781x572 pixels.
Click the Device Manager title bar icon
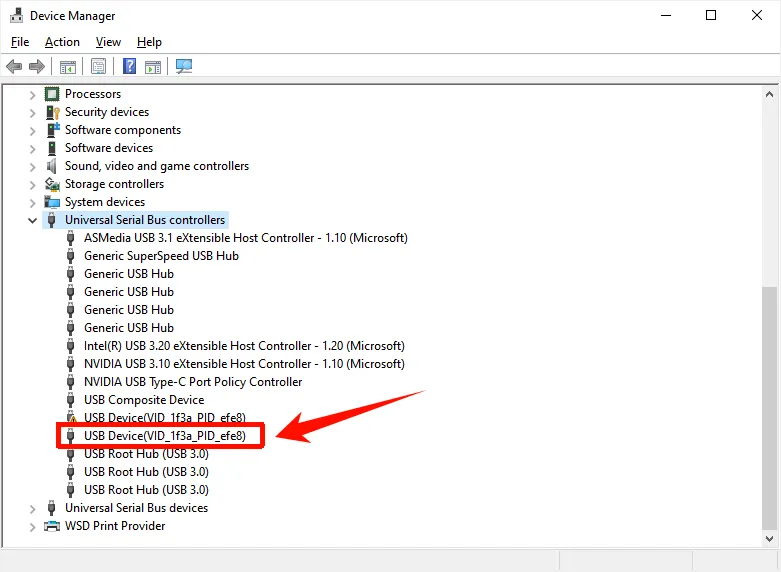click(x=16, y=15)
